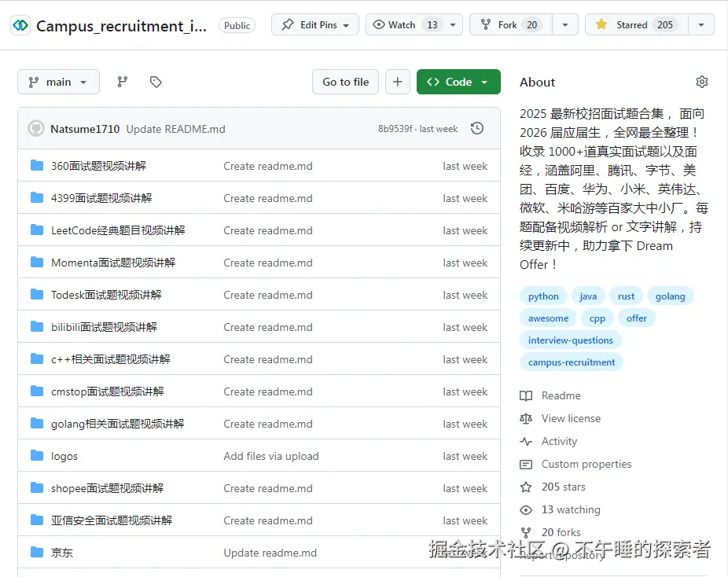Expand the green Code dropdown
Screen dimensions: 728x577
458,81
